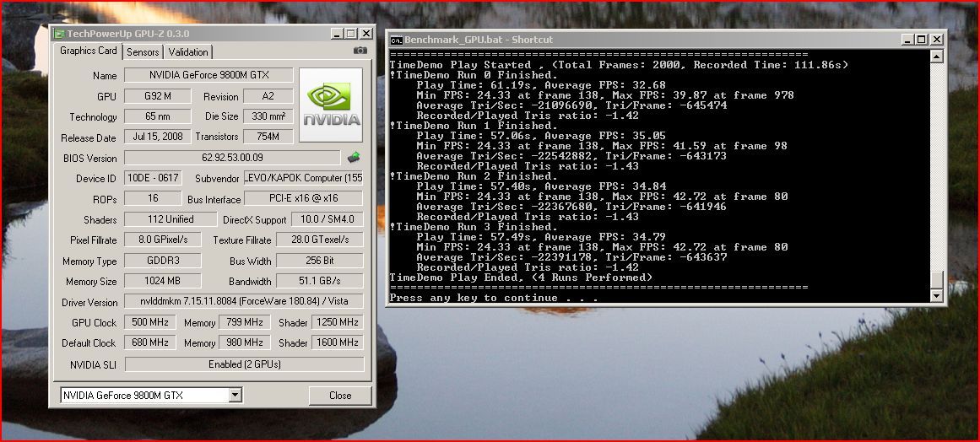Click the 'TimeDemo Run 3 Finished' line

[474, 227]
